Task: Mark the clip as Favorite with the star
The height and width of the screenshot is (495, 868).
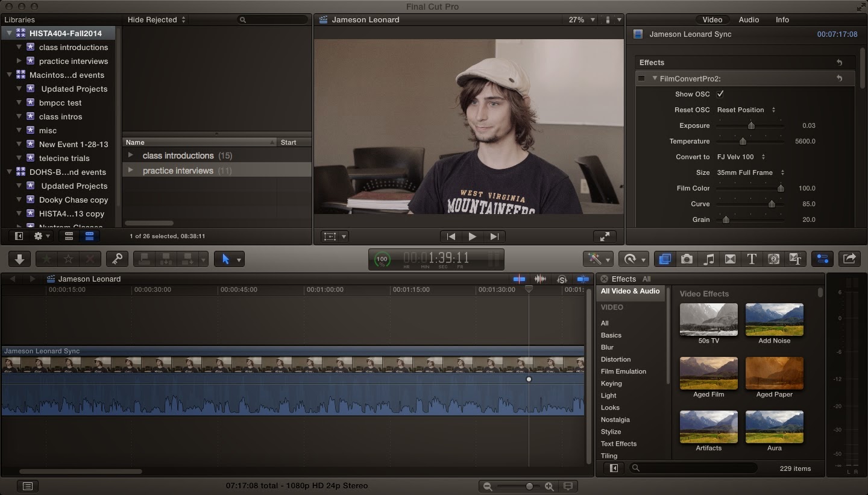Action: tap(47, 259)
